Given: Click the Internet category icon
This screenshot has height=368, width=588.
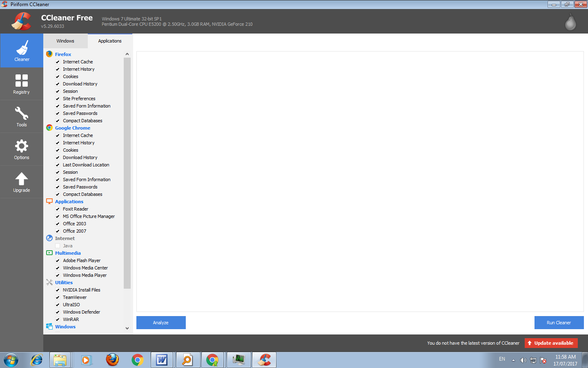Looking at the screenshot, I should pyautogui.click(x=49, y=238).
